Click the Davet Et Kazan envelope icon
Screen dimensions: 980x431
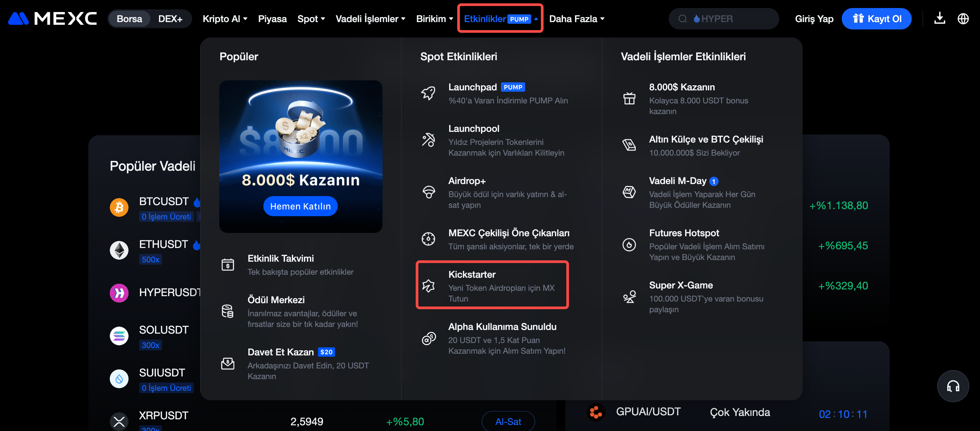[x=228, y=363]
